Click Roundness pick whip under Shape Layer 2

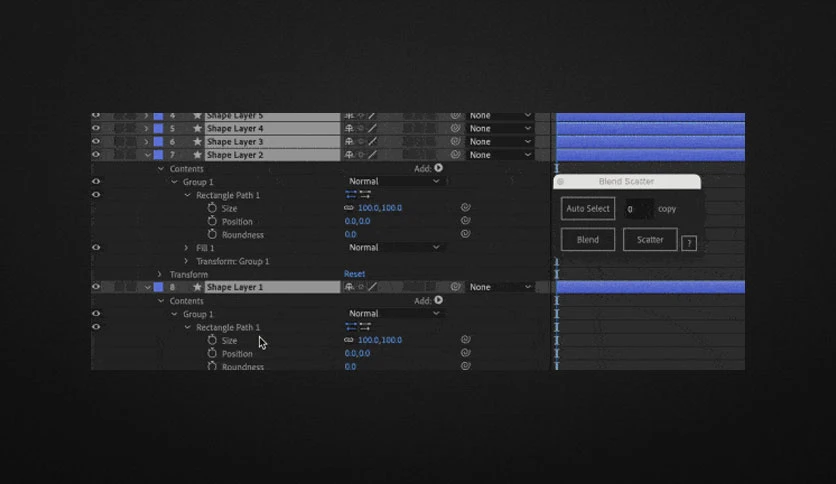465,233
